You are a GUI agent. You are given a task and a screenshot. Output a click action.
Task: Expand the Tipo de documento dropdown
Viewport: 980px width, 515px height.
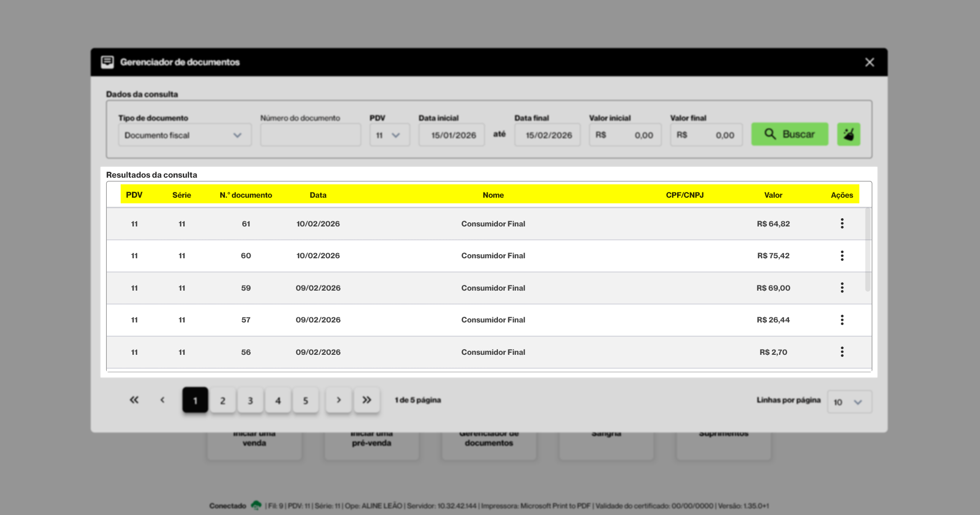tap(185, 135)
